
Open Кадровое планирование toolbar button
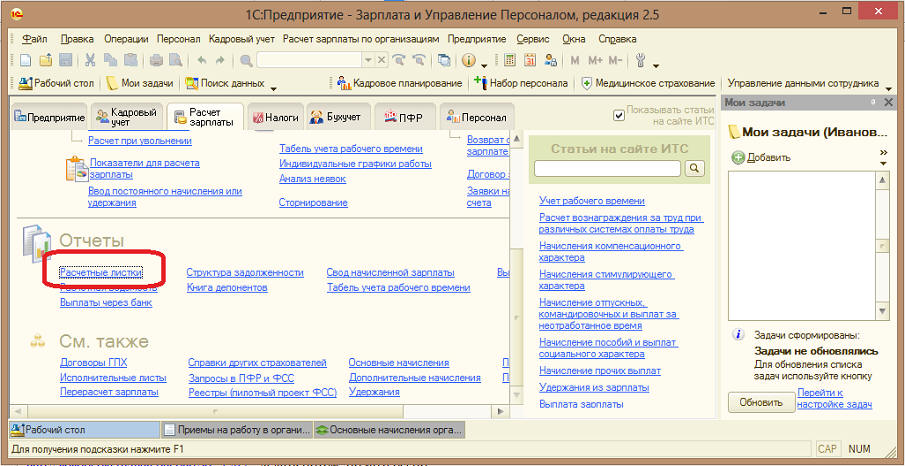point(400,83)
